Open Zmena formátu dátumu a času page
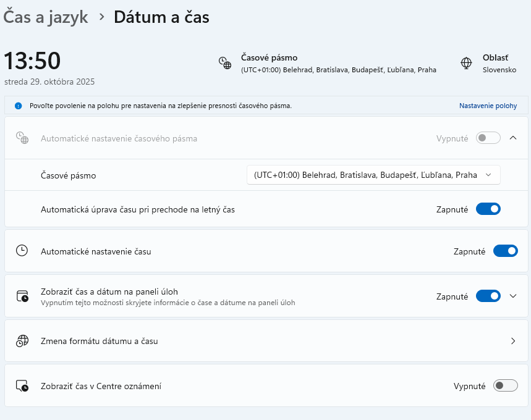 pyautogui.click(x=266, y=341)
